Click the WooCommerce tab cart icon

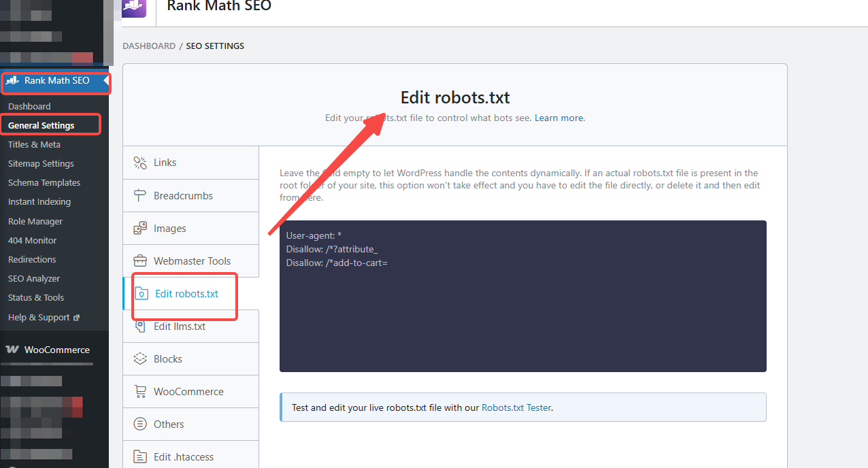coord(140,391)
